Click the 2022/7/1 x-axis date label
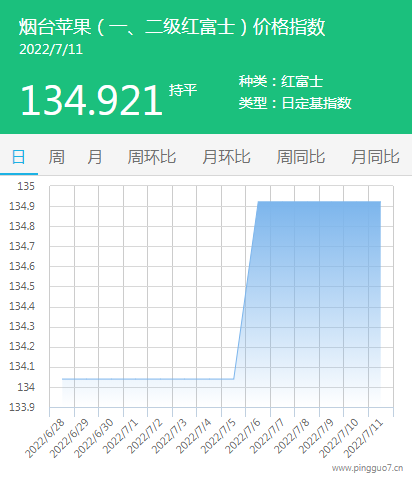Viewport: 412px width, 477px height. click(x=120, y=436)
